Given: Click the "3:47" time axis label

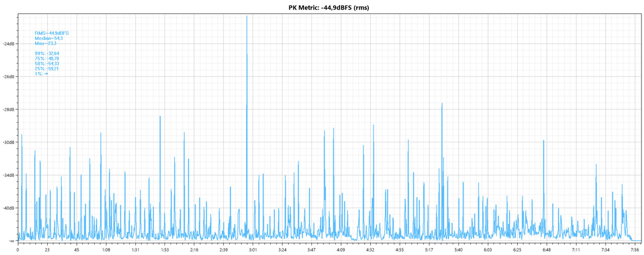Looking at the screenshot, I should pos(311,249).
